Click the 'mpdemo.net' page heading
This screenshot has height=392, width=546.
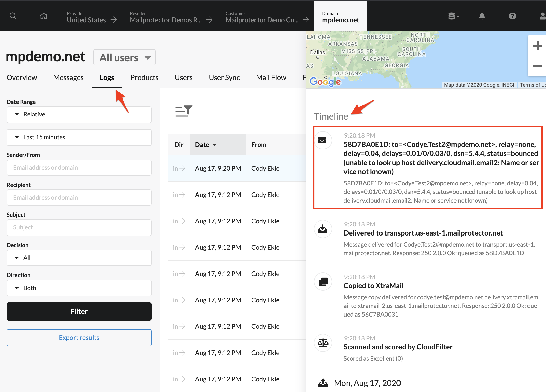point(46,56)
